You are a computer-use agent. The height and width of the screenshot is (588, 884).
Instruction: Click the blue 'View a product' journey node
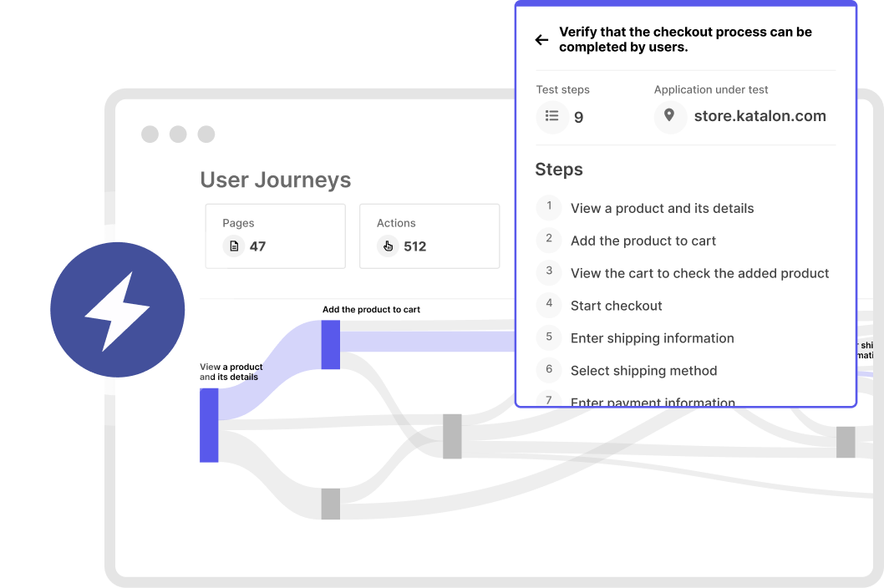(209, 425)
